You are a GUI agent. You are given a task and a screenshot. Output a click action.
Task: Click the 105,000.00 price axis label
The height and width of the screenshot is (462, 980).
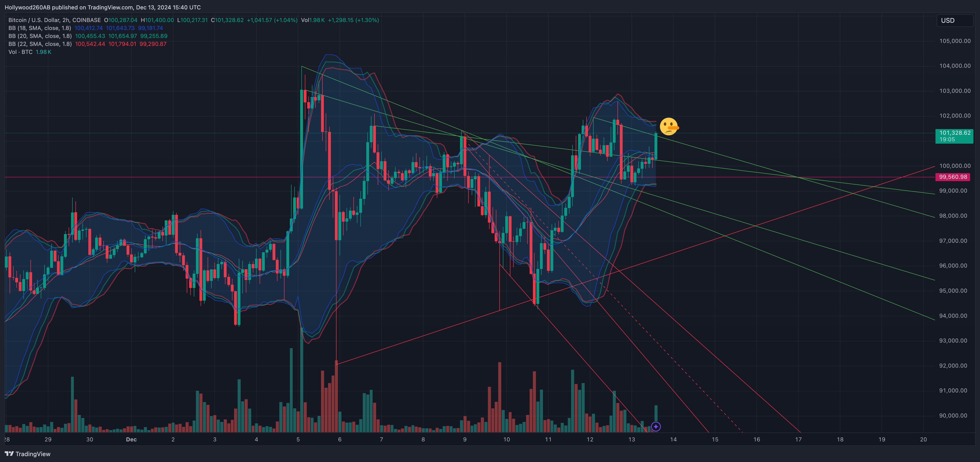pyautogui.click(x=955, y=41)
